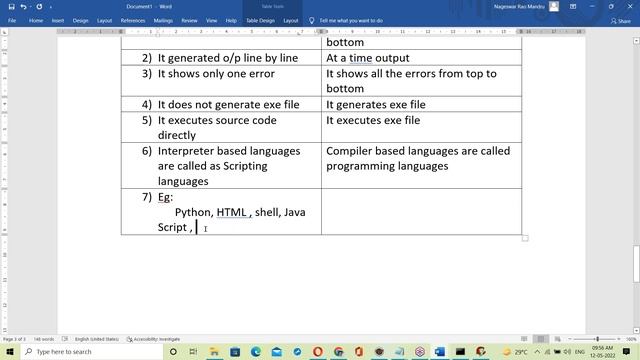Viewport: 640px width, 360px height.
Task: Open the word count in status bar
Action: pos(44,339)
